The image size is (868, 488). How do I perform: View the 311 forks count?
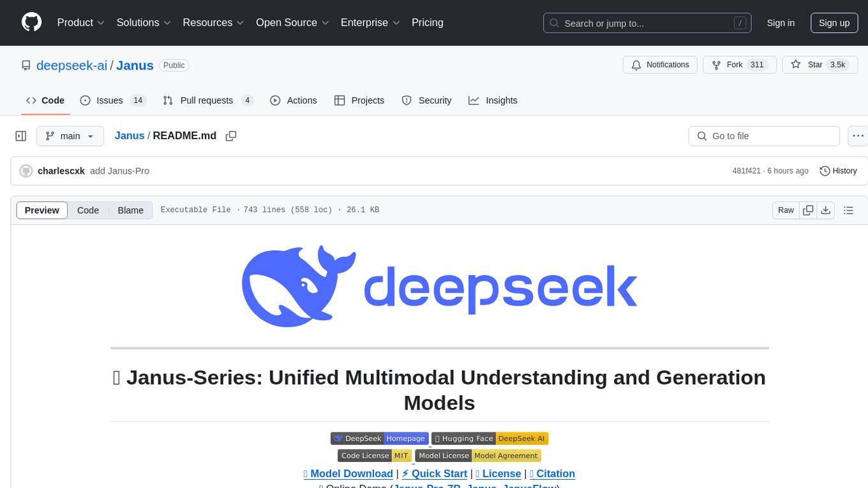click(757, 65)
